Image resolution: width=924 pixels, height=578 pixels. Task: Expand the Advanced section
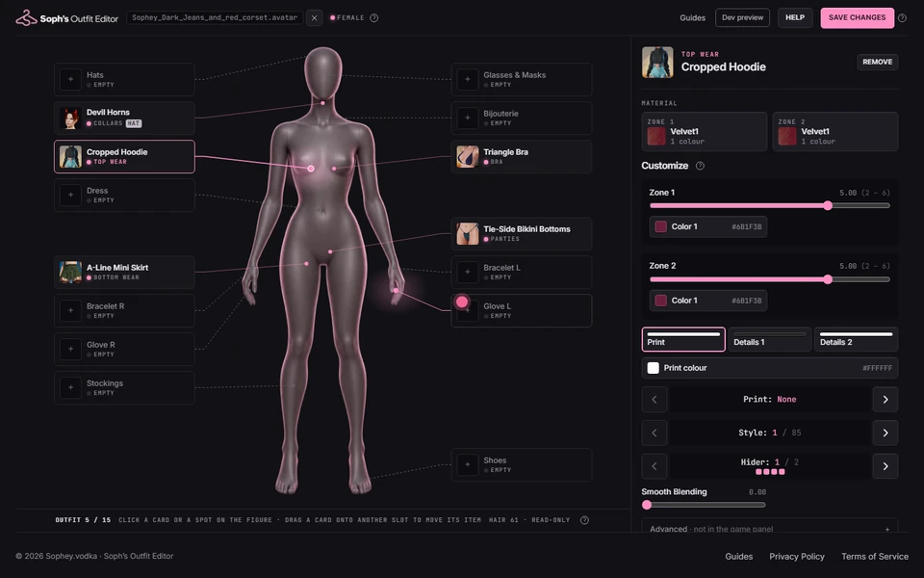tap(770, 529)
